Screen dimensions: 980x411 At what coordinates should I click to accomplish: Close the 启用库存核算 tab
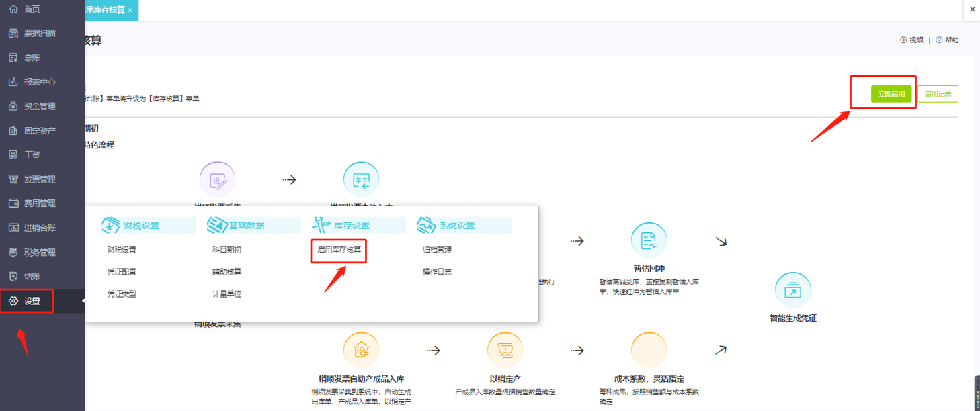click(130, 11)
